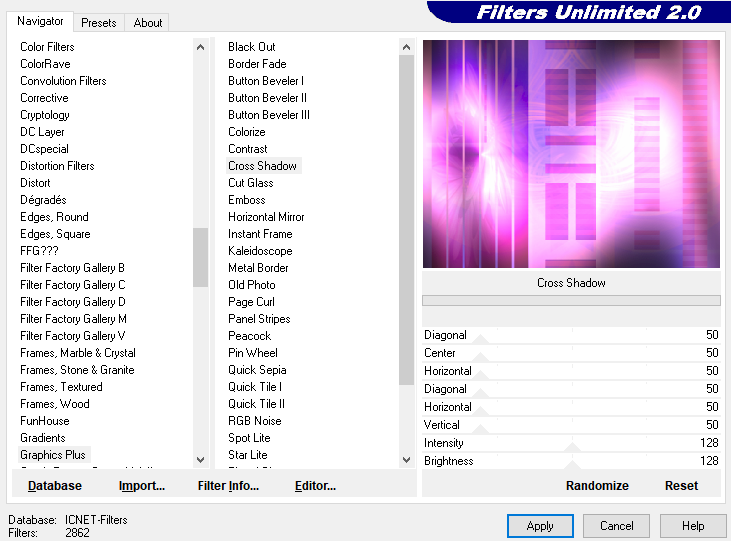Choose the Emboss filter
Viewport: 731px width, 541px height.
247,200
